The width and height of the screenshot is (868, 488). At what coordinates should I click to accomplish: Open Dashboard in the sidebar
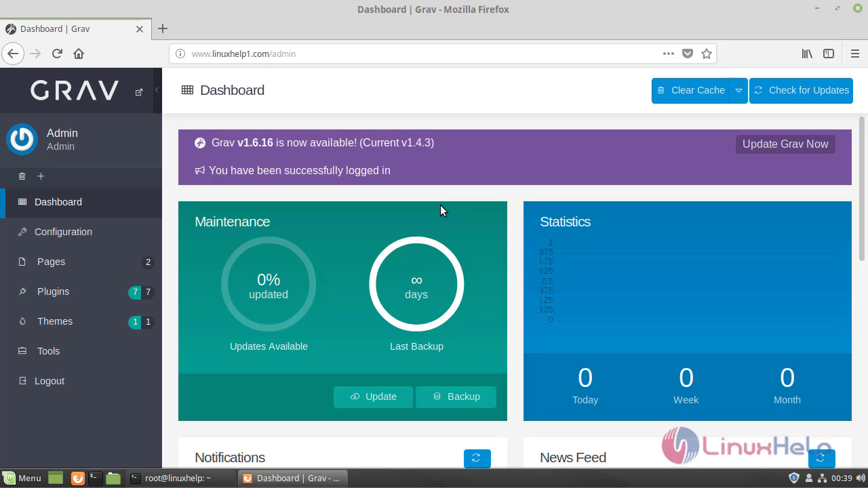[x=81, y=202]
